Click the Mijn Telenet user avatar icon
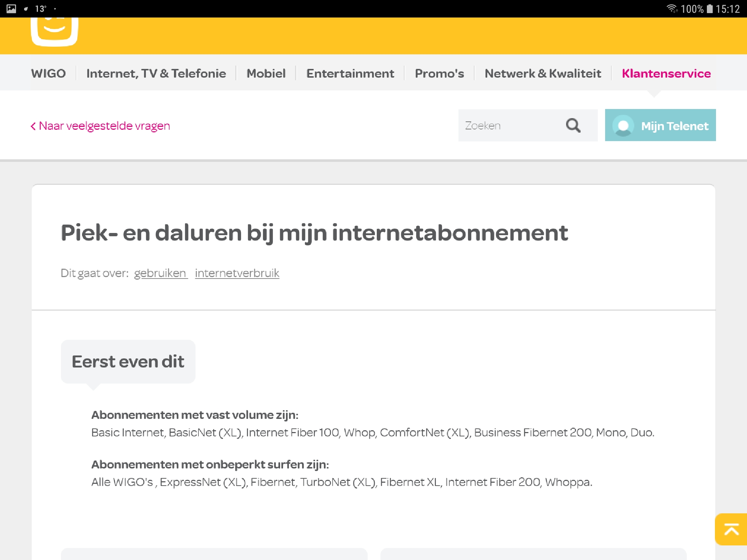Viewport: 747px width, 560px height. coord(623,125)
